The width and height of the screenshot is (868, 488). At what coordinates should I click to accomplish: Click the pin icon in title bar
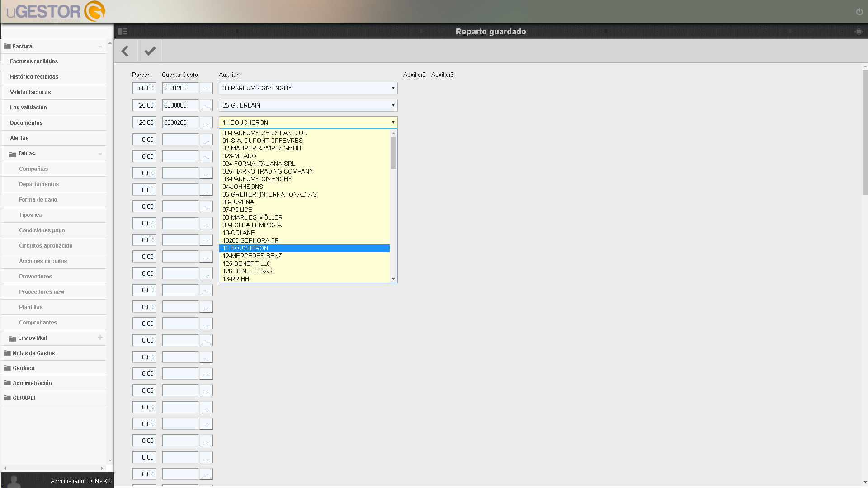[859, 32]
